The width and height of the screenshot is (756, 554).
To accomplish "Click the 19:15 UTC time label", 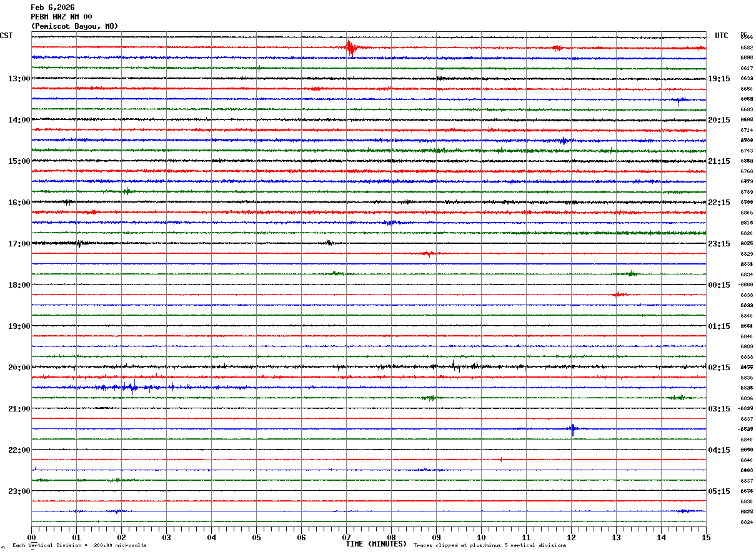I will pyautogui.click(x=719, y=79).
